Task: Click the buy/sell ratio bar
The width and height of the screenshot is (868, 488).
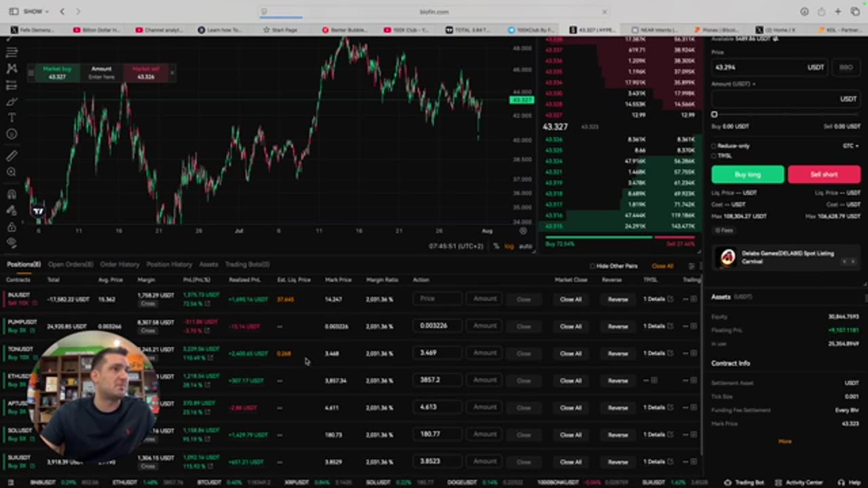Action: pos(620,237)
